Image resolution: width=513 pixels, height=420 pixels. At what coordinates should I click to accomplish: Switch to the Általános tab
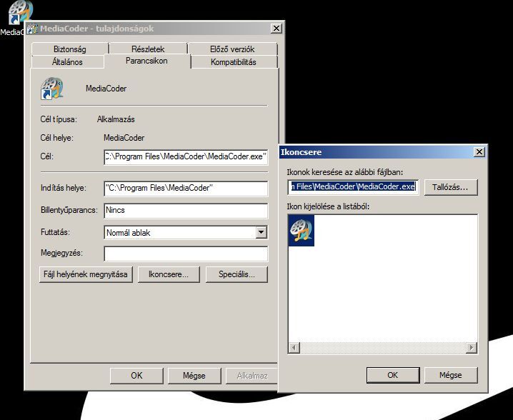(x=67, y=62)
